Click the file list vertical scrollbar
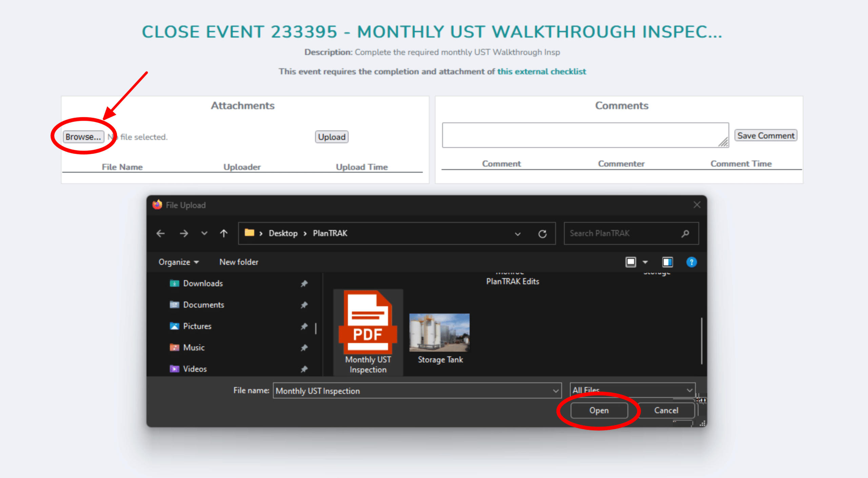 (x=701, y=341)
